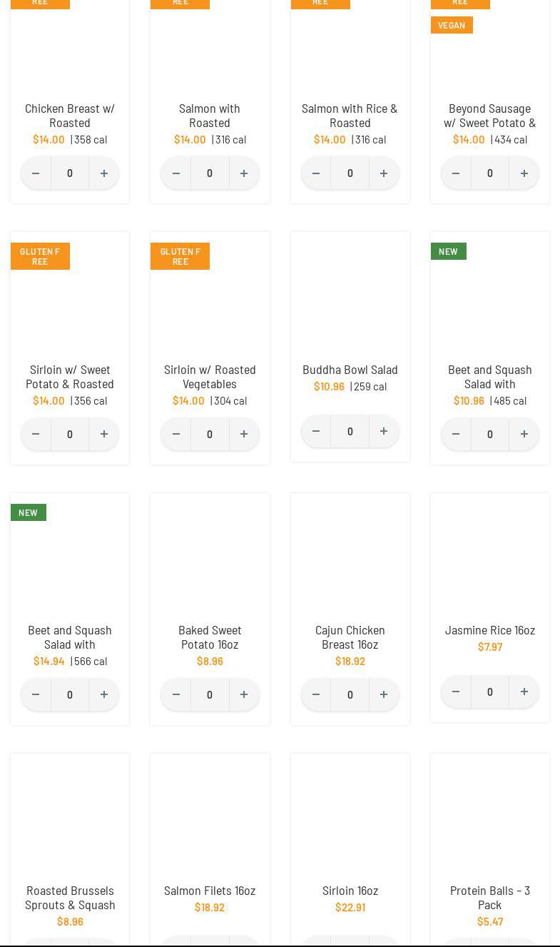
Task: Add one $14.94 Beet and Squash Salad
Action: [103, 694]
